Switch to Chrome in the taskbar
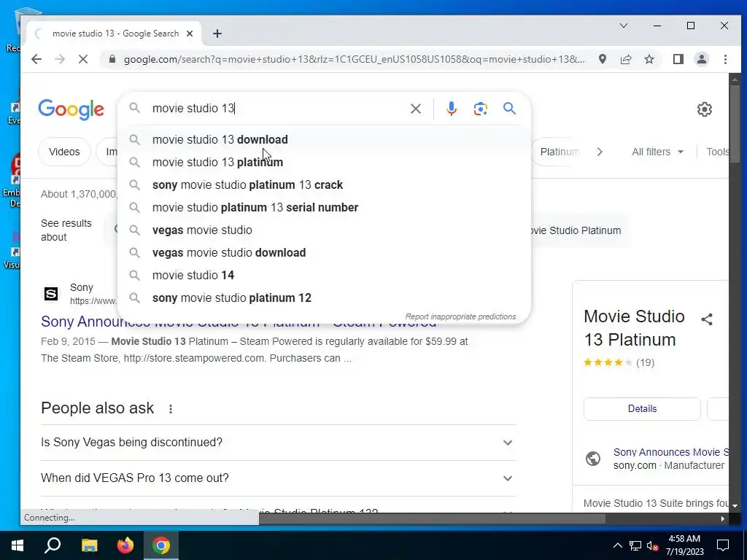Viewport: 747px width, 560px height. tap(161, 545)
